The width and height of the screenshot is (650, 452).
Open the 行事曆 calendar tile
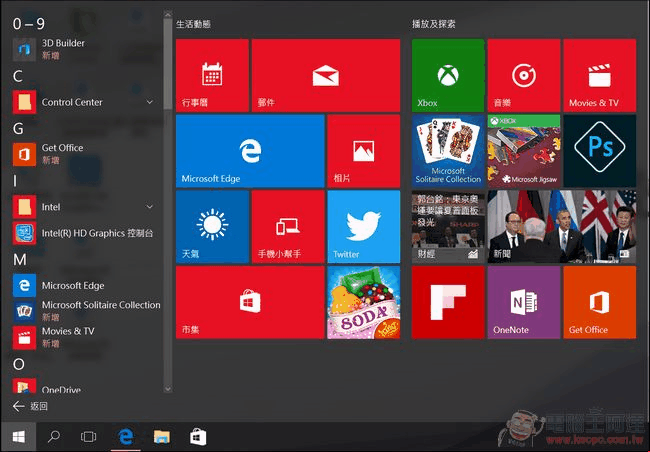(212, 75)
